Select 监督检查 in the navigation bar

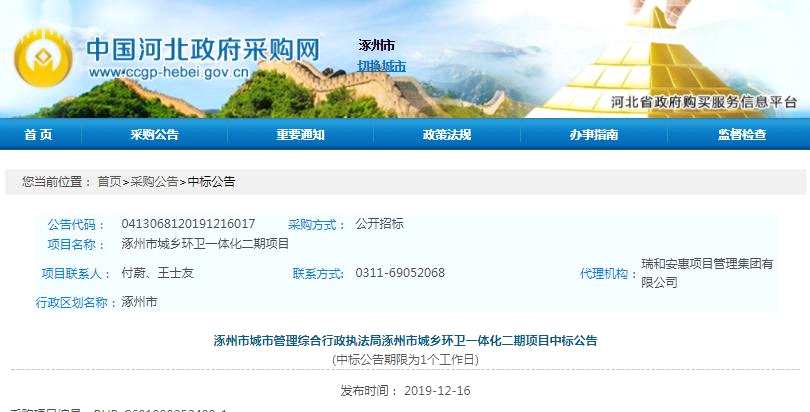click(x=742, y=135)
